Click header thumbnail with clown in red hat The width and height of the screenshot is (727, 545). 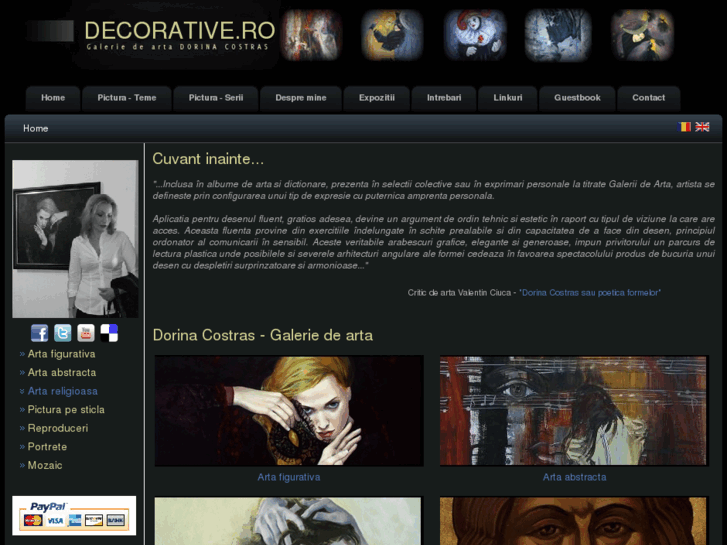(475, 35)
